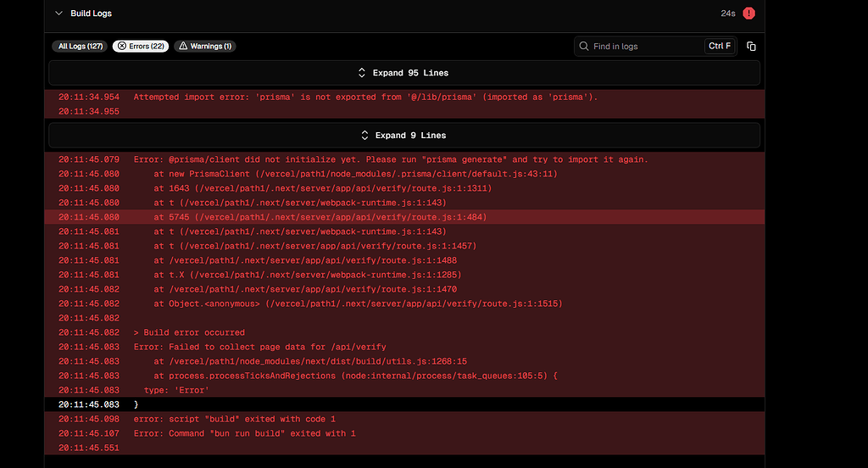Click the warning triangle icon on Warnings filter
This screenshot has width=868, height=468.
coord(182,46)
